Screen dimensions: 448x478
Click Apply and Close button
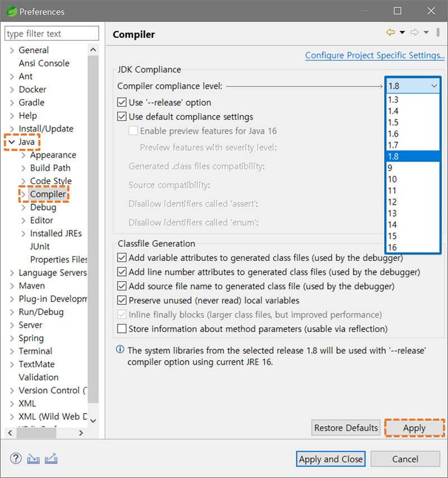[x=330, y=459]
